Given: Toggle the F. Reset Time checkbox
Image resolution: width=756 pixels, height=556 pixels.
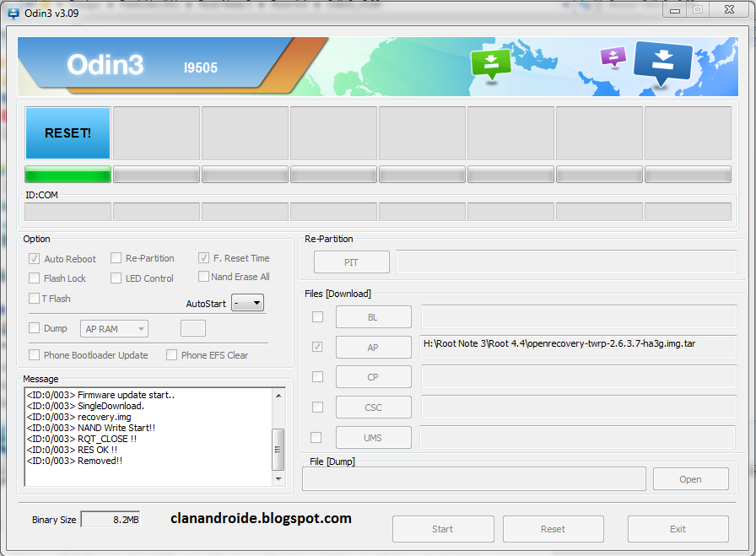Looking at the screenshot, I should (203, 258).
